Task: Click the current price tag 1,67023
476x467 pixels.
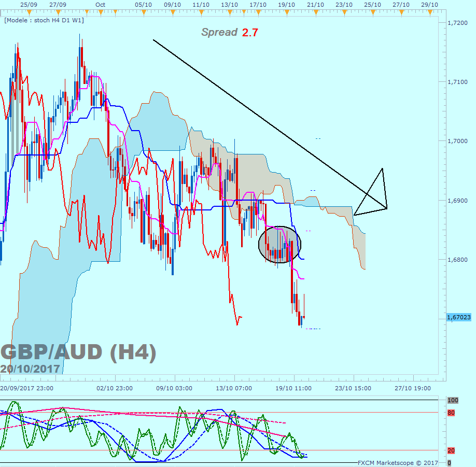Action: click(x=458, y=317)
